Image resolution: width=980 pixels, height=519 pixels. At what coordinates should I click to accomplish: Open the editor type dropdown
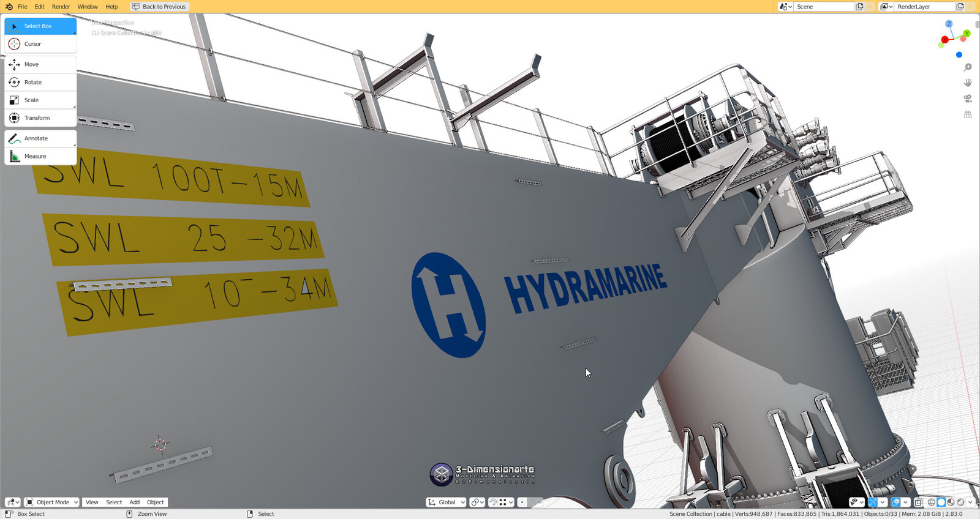click(13, 502)
